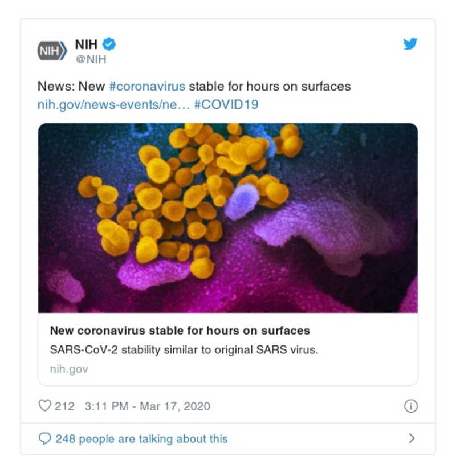View 248 people talking about this
Viewport: 456px width, 476px height.
(x=141, y=438)
